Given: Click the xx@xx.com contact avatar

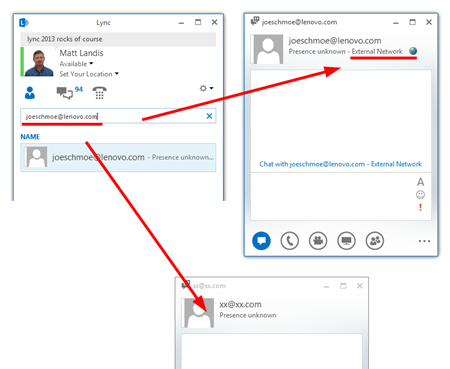Looking at the screenshot, I should 199,313.
